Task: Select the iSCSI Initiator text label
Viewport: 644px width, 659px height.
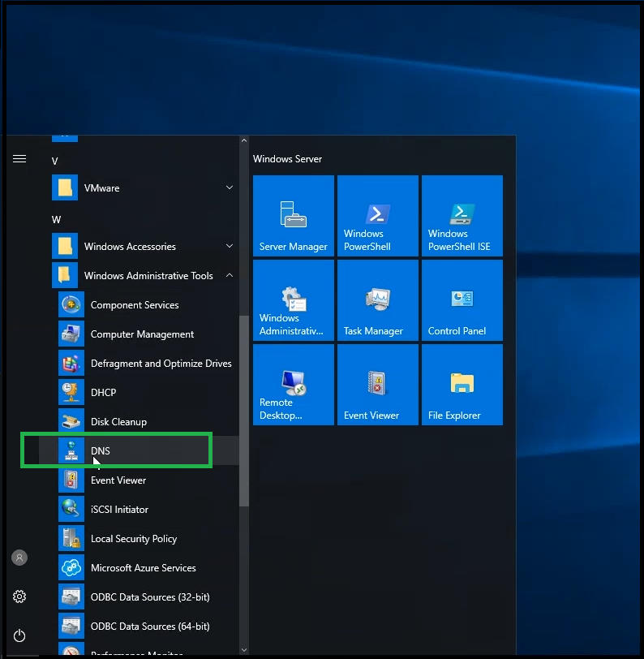Action: tap(120, 510)
